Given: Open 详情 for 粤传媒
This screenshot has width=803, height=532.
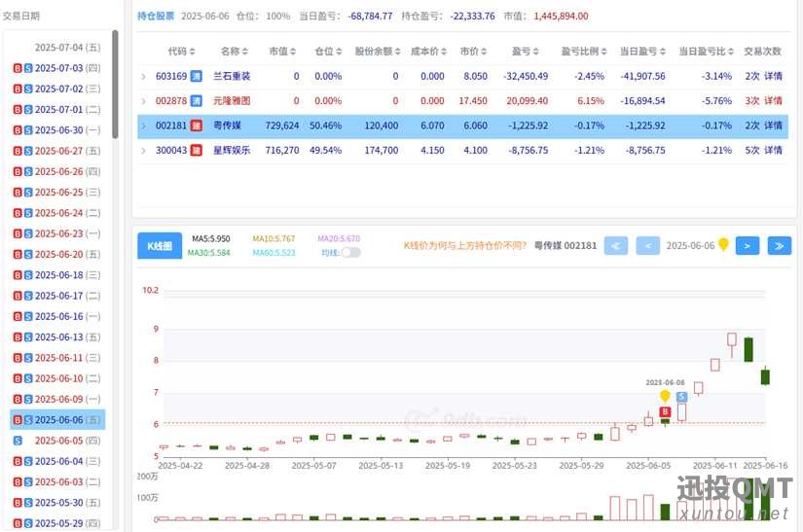Looking at the screenshot, I should pos(773,125).
